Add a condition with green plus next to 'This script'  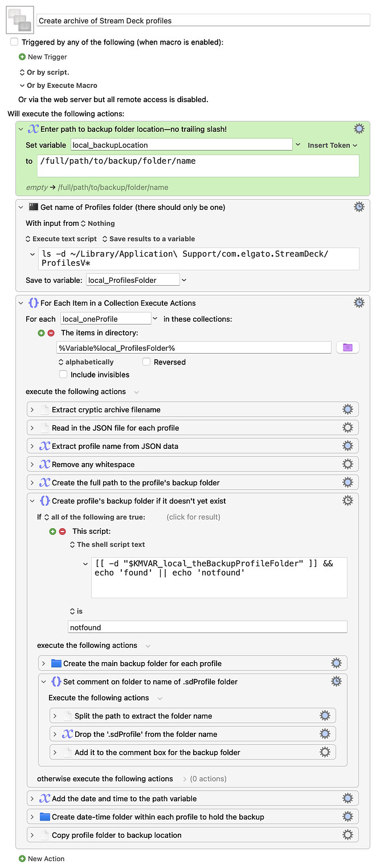pyautogui.click(x=52, y=532)
